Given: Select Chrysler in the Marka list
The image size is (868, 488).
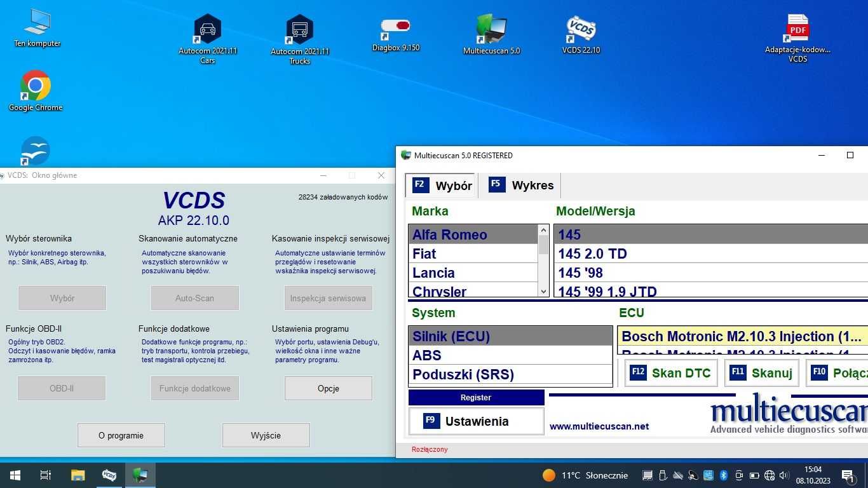Looking at the screenshot, I should point(473,290).
